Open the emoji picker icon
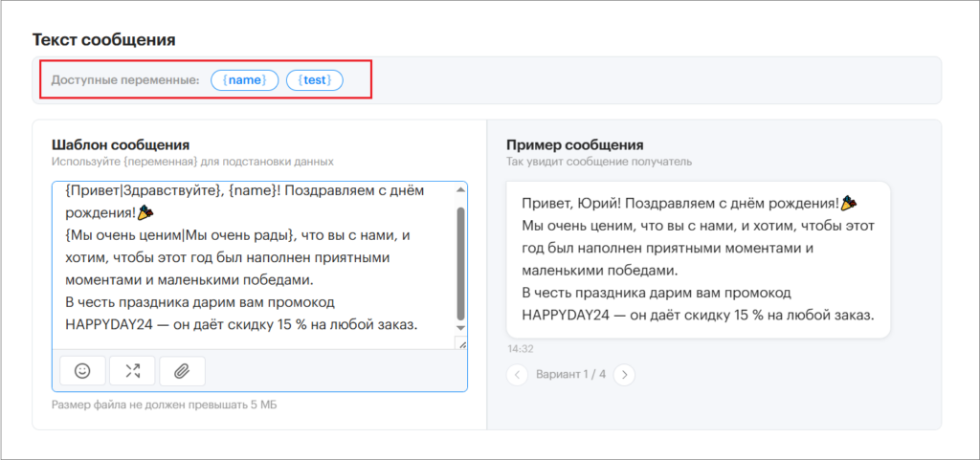 point(82,371)
